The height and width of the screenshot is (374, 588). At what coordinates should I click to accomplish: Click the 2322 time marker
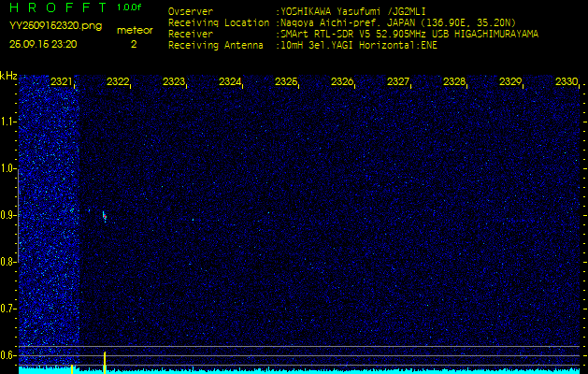tap(118, 82)
